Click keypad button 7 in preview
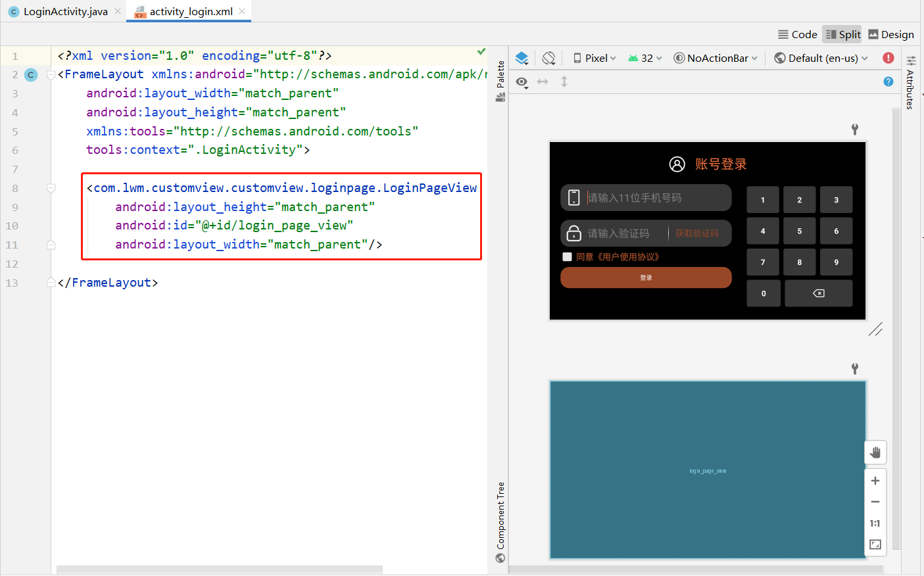The image size is (924, 576). coord(763,262)
